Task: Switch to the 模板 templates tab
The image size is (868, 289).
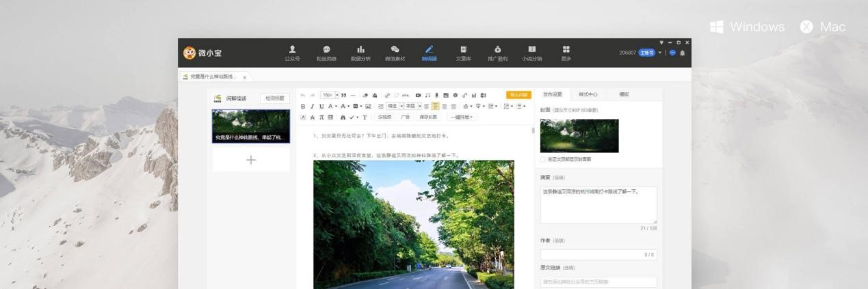Action: pyautogui.click(x=624, y=94)
